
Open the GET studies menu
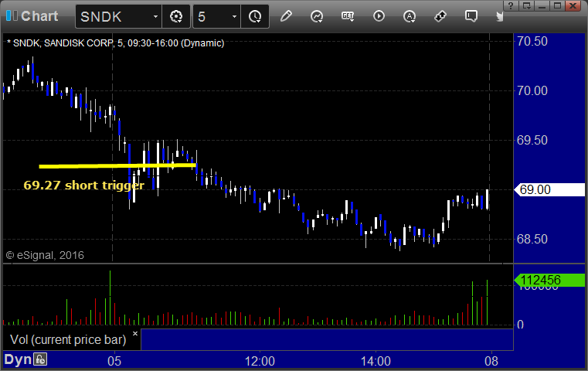tap(348, 16)
